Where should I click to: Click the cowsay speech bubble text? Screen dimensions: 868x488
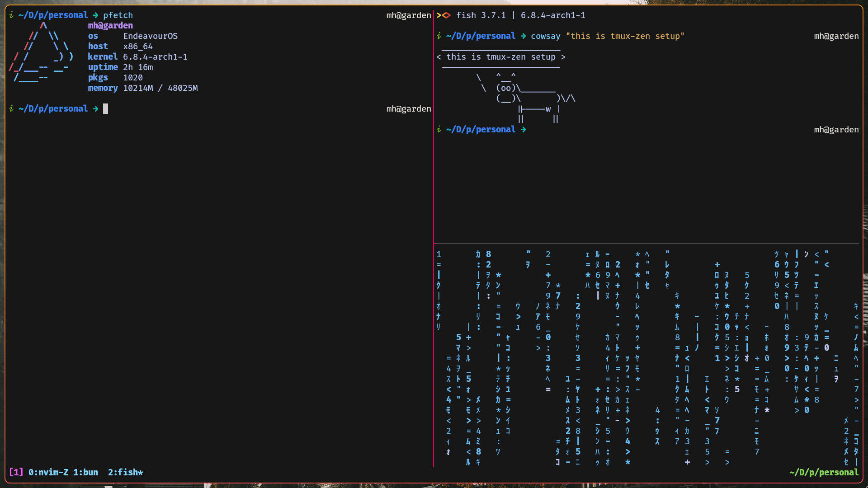[500, 57]
